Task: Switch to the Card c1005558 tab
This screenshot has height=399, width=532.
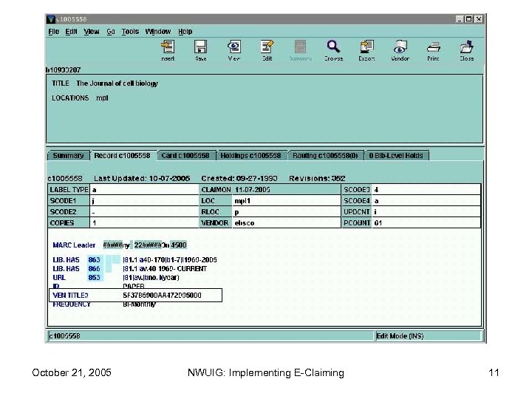Action: 185,155
